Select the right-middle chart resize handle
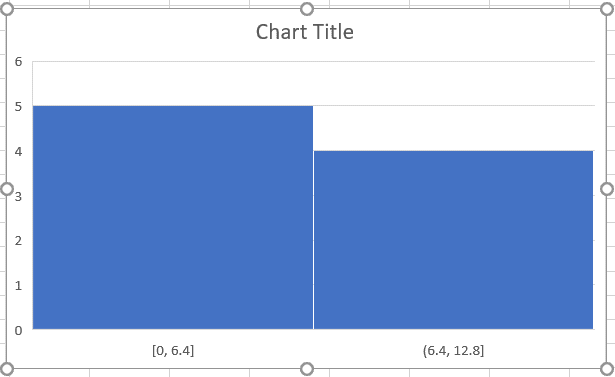 pyautogui.click(x=607, y=189)
